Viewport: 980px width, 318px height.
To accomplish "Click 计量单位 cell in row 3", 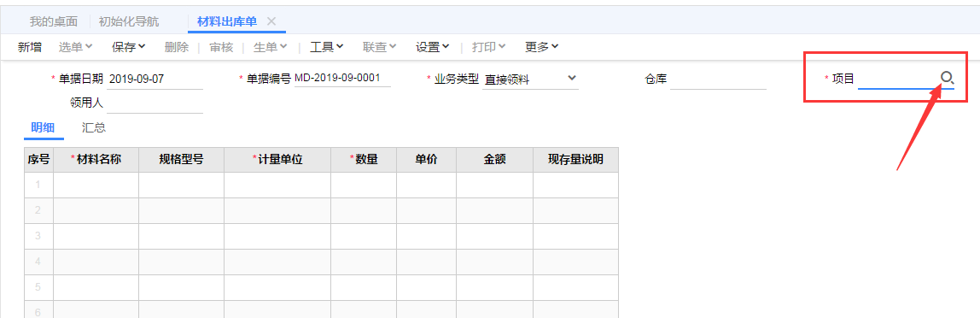I will (277, 236).
